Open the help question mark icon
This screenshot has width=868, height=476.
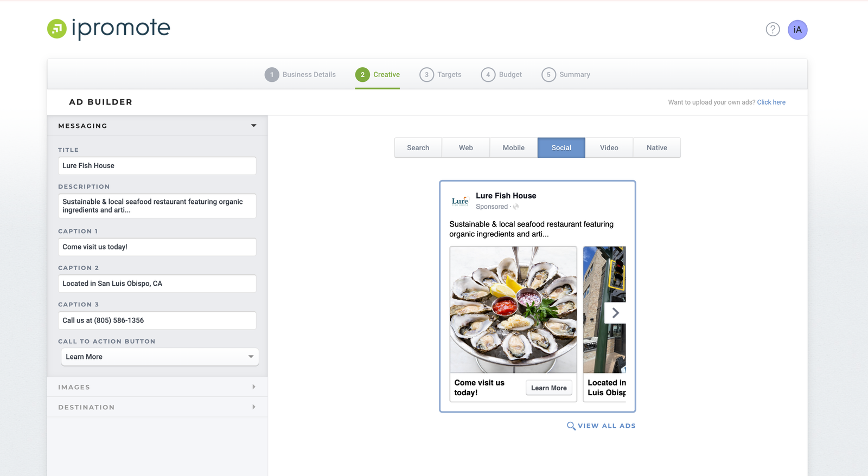[773, 29]
